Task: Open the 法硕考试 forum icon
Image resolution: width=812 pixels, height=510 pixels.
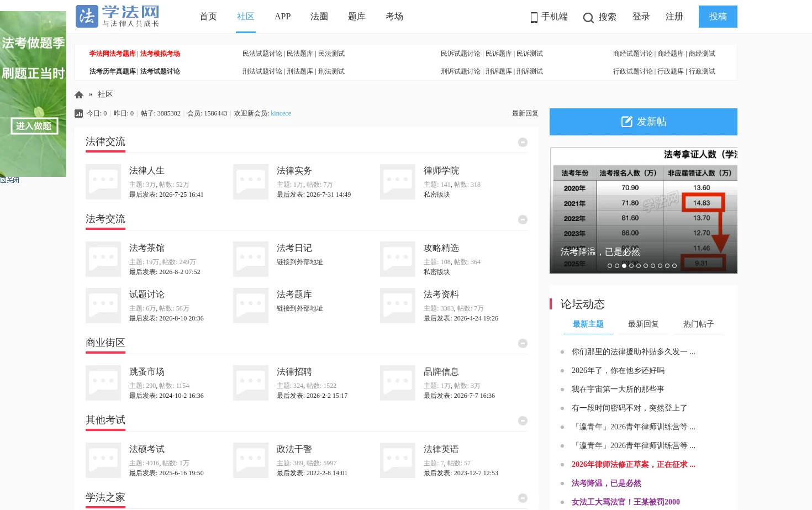Action: [x=103, y=460]
